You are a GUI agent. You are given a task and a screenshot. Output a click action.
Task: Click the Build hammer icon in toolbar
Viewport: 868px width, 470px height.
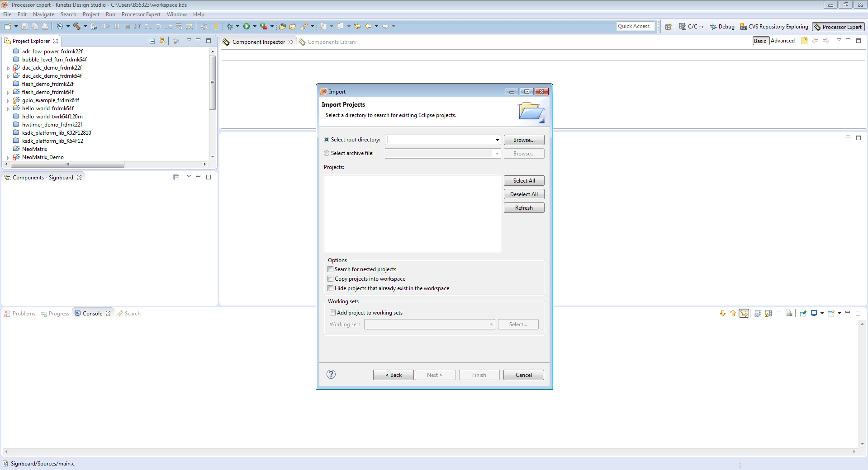[x=76, y=26]
